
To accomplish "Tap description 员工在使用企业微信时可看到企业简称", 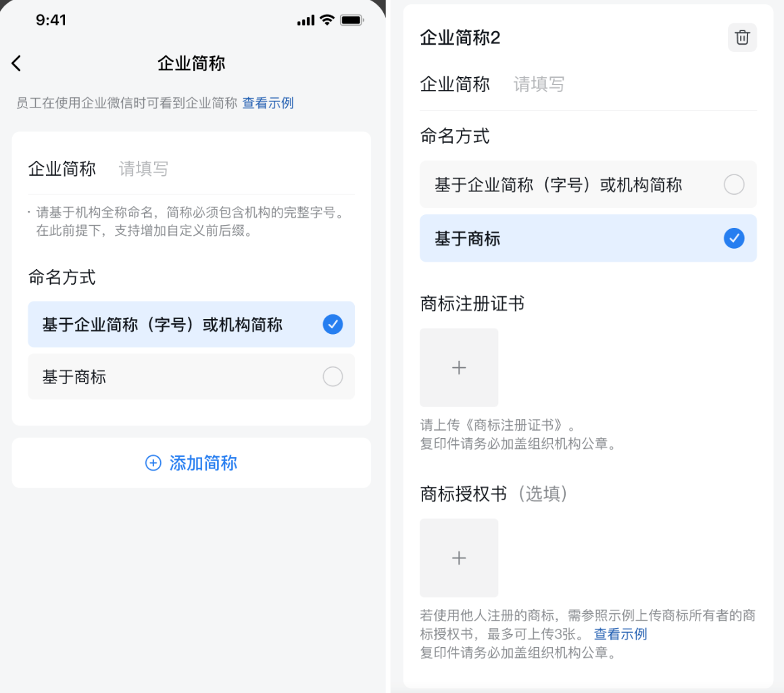I will tap(126, 103).
